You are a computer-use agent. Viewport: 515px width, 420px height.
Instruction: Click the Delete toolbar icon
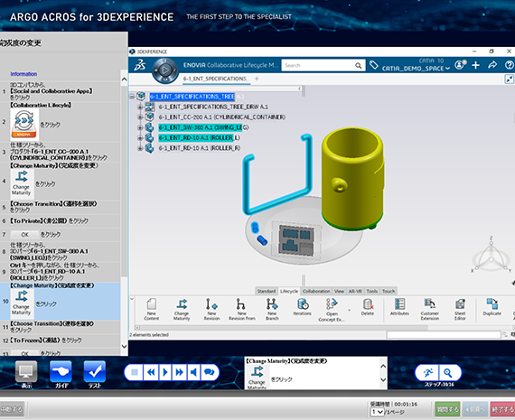pyautogui.click(x=368, y=307)
